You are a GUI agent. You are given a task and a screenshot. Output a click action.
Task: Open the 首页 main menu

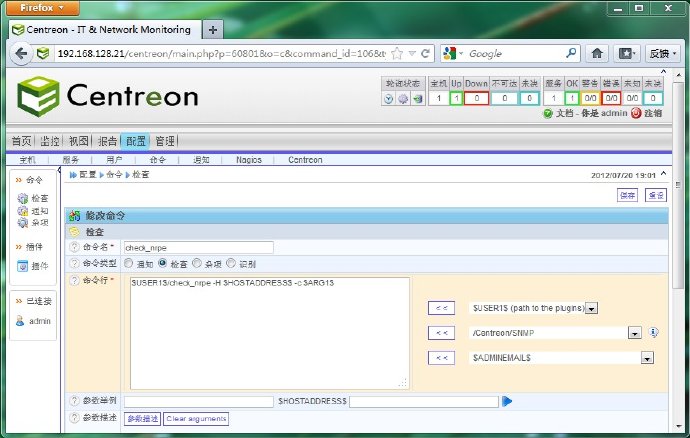(x=22, y=141)
